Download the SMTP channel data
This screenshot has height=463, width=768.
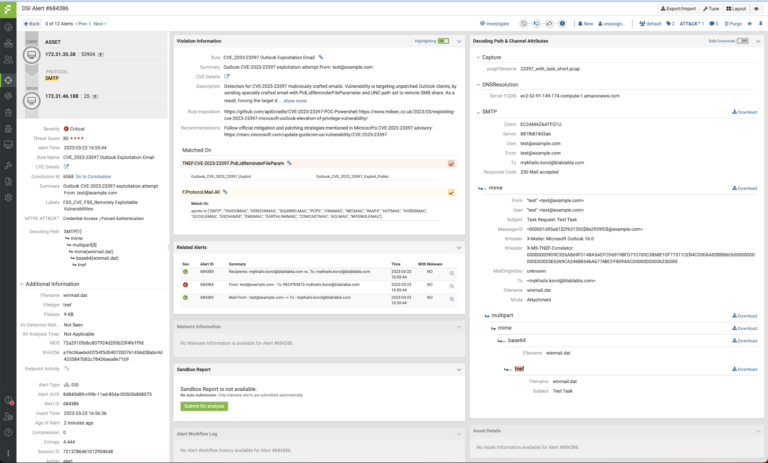[x=746, y=112]
